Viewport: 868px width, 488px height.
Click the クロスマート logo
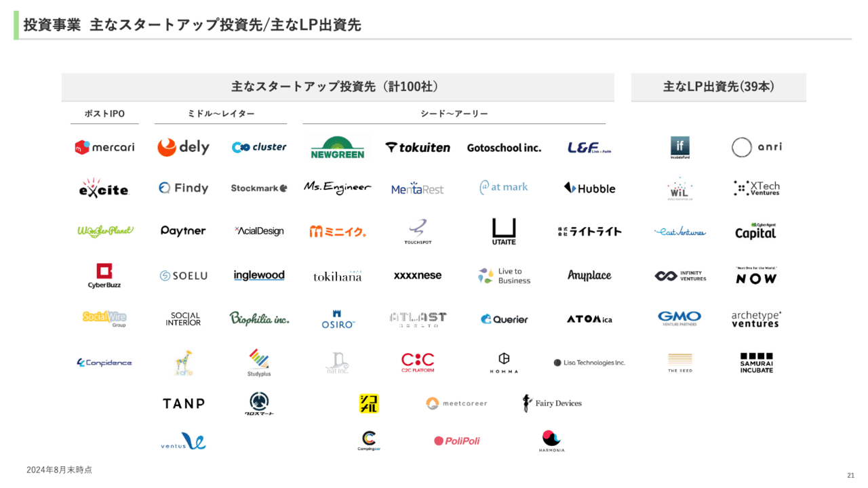pyautogui.click(x=259, y=403)
